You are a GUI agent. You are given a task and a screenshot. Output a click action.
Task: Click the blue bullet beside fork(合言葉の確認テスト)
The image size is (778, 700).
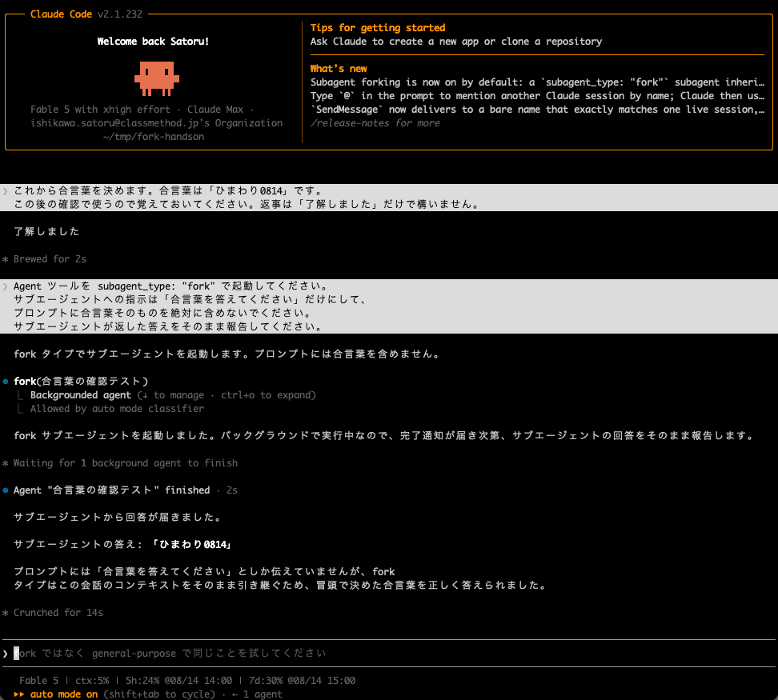pos(6,382)
